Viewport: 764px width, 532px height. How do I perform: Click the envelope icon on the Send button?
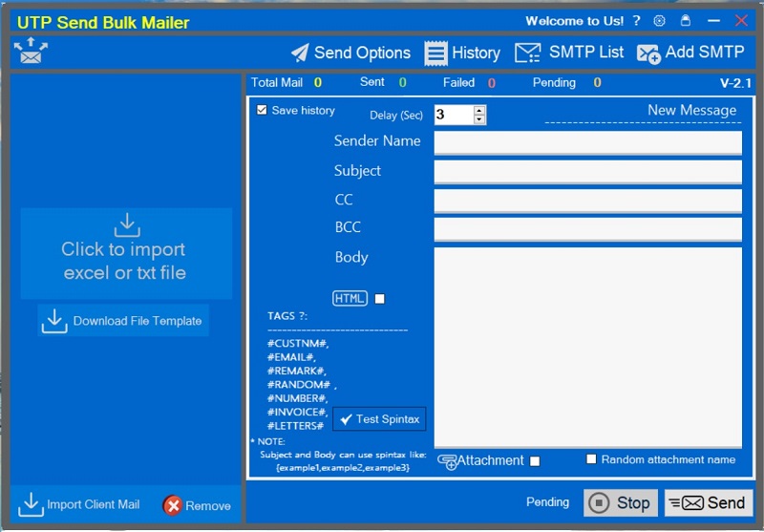(686, 502)
